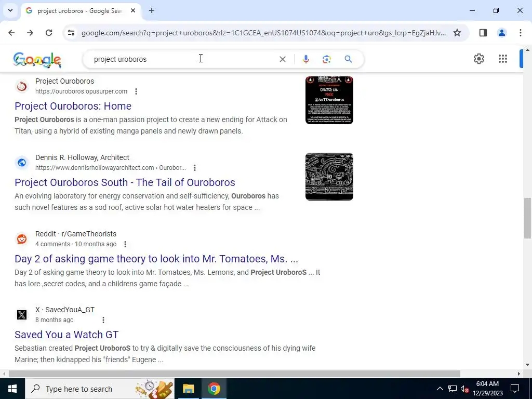Click Chrome icon in taskbar
This screenshot has height=399, width=532.
coord(214,389)
